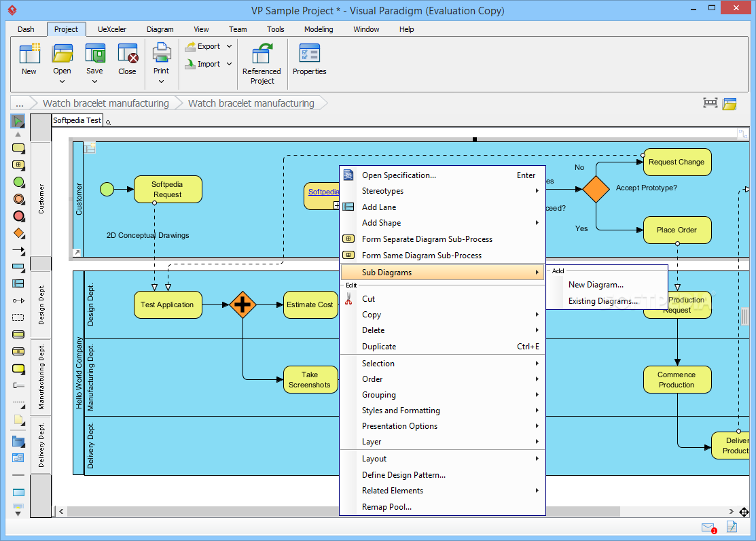Open the project browser folder icon
Viewport: 756px width, 541px height.
click(730, 103)
